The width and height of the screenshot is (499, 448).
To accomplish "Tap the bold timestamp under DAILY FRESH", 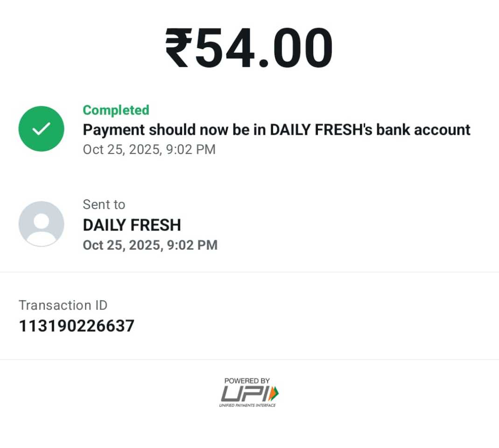I will tap(150, 245).
